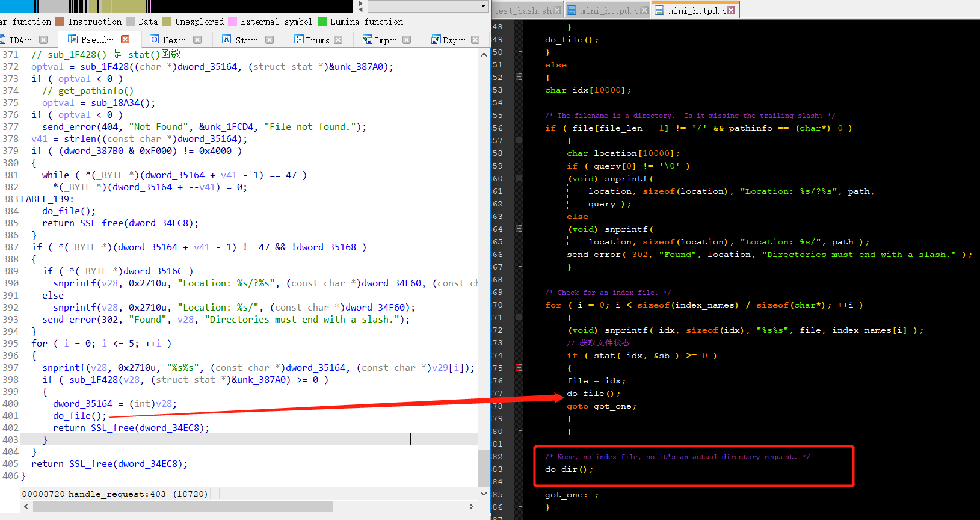Click the scroll-right arrow of pseudocode pane
This screenshot has height=520, width=980.
tap(471, 507)
